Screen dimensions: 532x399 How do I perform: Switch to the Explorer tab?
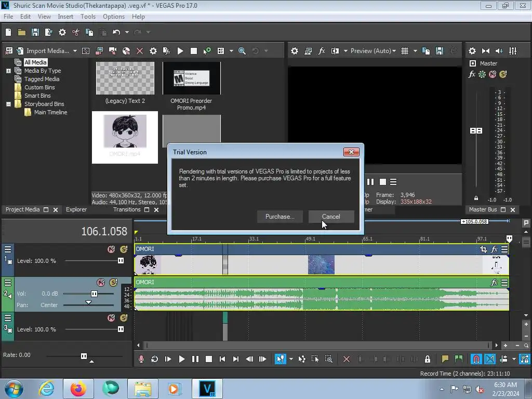(x=76, y=210)
